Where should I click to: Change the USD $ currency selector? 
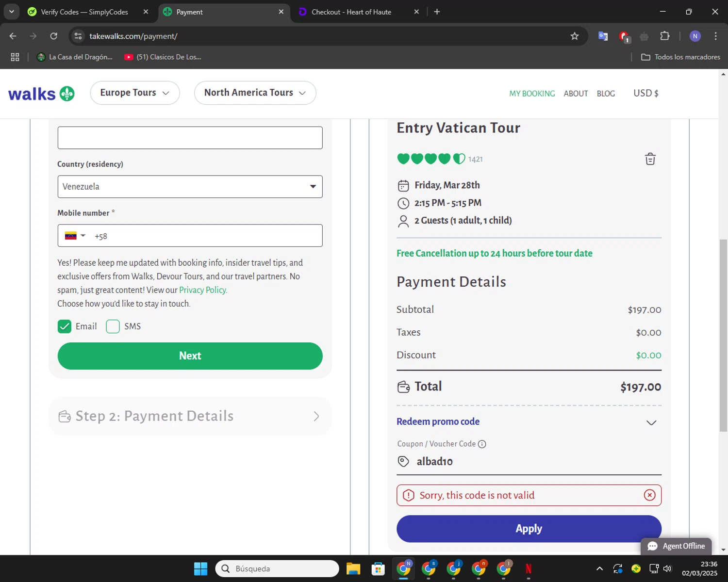click(x=646, y=93)
